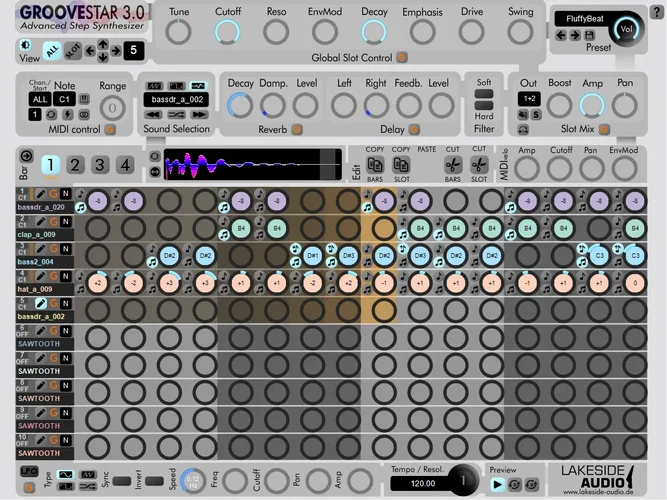667x500 pixels.
Task: Toggle the MIDI lightning trigger icon
Action: (x=67, y=114)
